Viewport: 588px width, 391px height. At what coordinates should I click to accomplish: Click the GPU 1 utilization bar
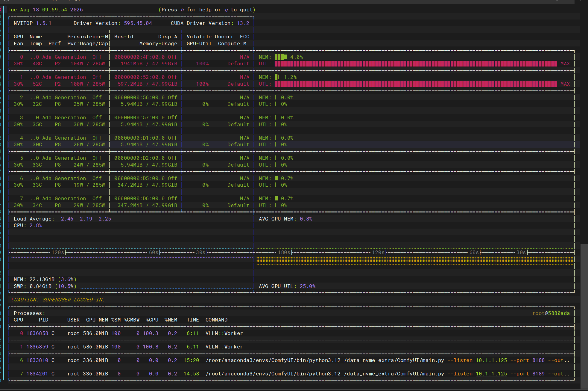point(416,84)
